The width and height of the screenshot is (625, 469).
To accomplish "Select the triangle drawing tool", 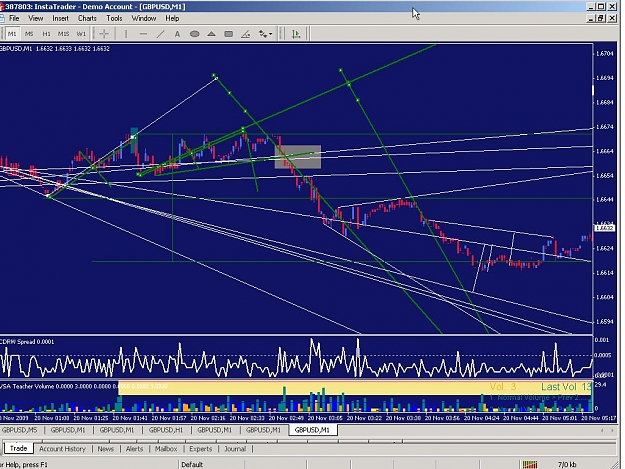I will coord(211,34).
